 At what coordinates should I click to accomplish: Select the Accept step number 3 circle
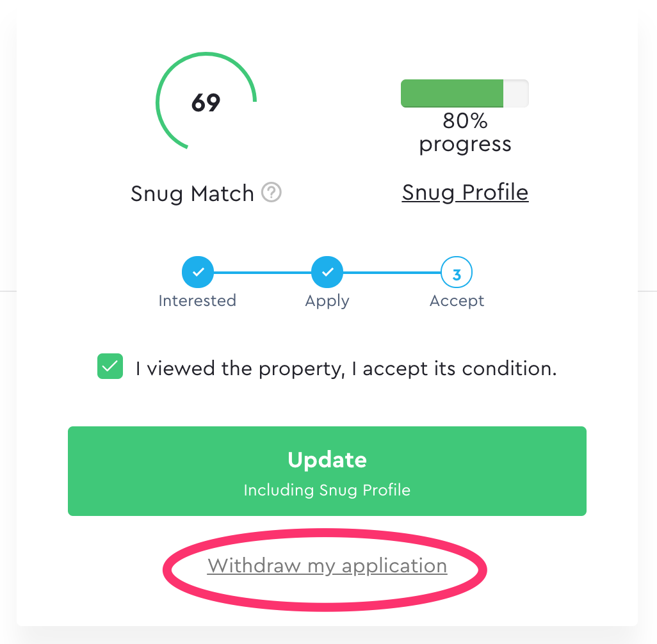[x=457, y=272]
